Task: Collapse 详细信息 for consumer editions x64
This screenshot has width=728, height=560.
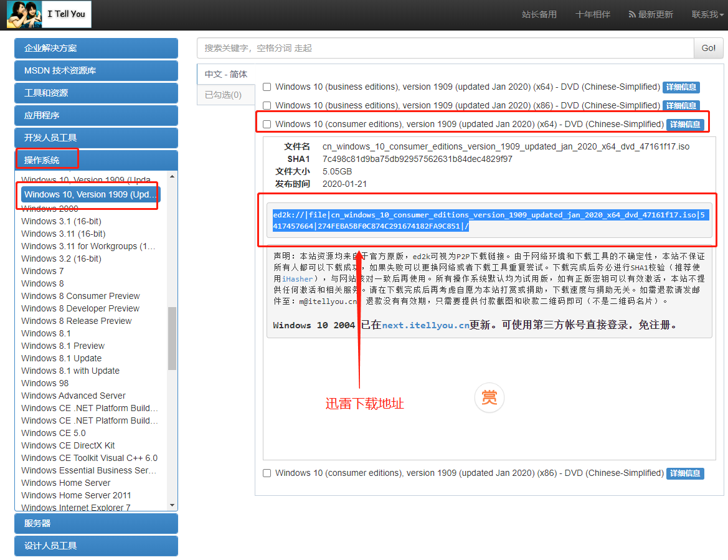Action: tap(685, 125)
